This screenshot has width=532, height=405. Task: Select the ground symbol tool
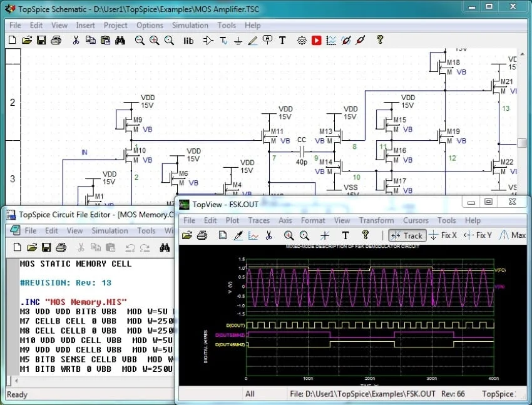238,41
